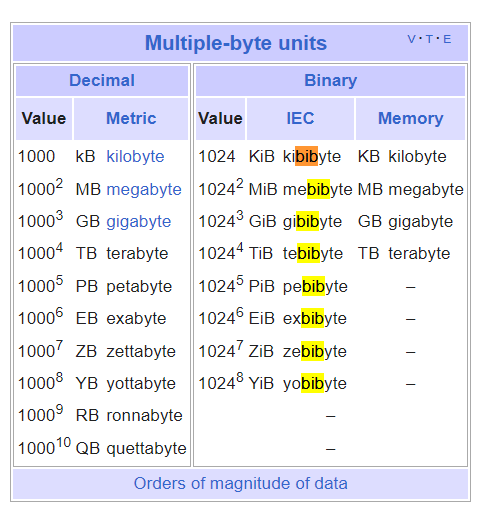Click the pebibyte IEC entry
481x508 pixels.
pyautogui.click(x=315, y=287)
